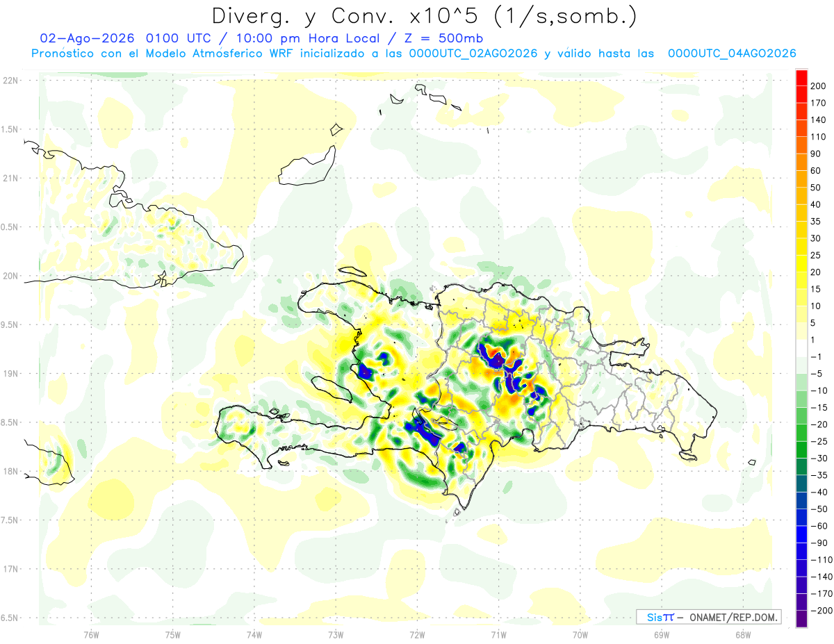Click the legend value '110'

pyautogui.click(x=819, y=137)
